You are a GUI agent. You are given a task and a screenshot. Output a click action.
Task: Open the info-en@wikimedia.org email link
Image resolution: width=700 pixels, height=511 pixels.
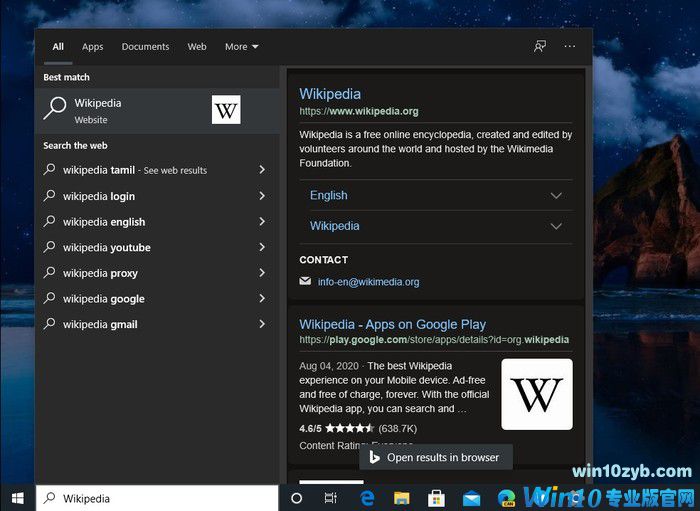[x=368, y=282]
